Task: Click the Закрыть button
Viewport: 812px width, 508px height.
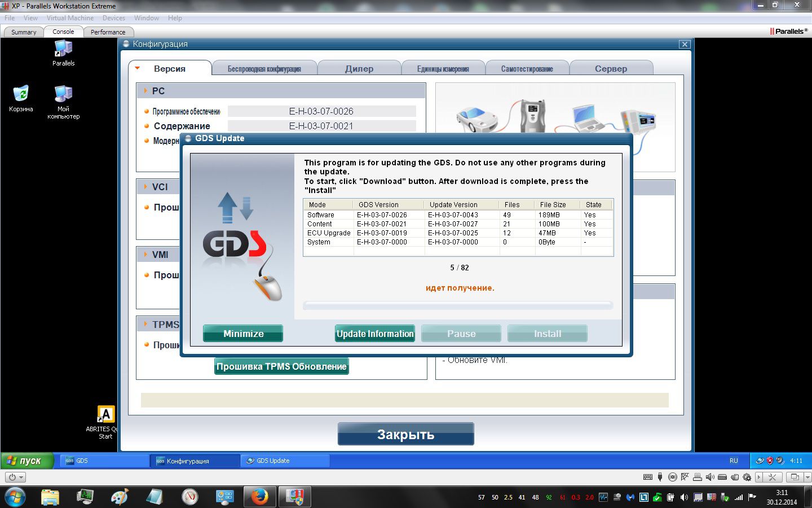Action: pyautogui.click(x=406, y=434)
